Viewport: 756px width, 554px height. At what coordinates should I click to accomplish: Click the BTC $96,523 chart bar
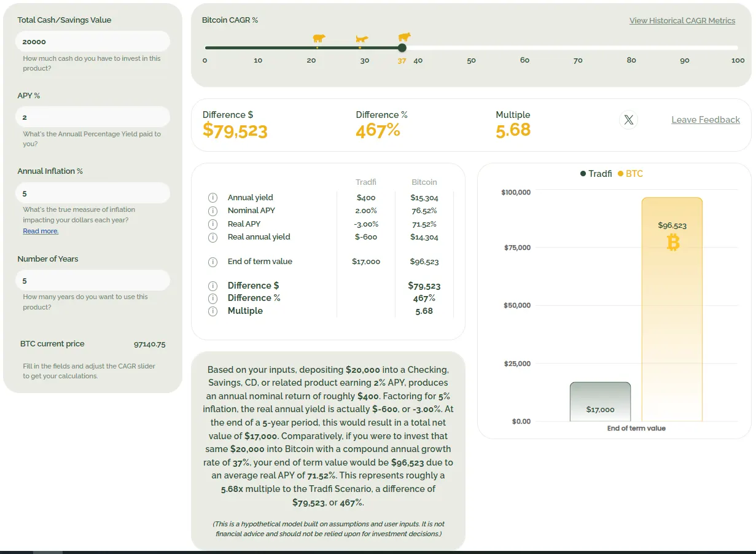click(672, 310)
